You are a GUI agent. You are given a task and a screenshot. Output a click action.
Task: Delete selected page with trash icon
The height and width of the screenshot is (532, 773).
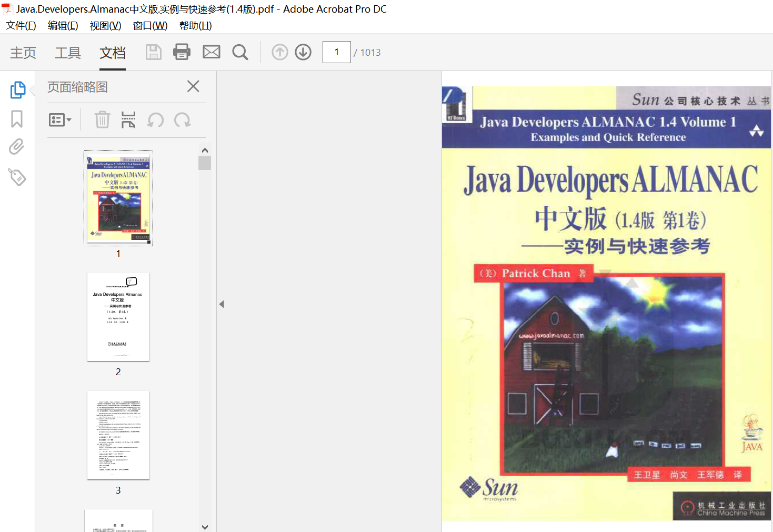point(102,120)
